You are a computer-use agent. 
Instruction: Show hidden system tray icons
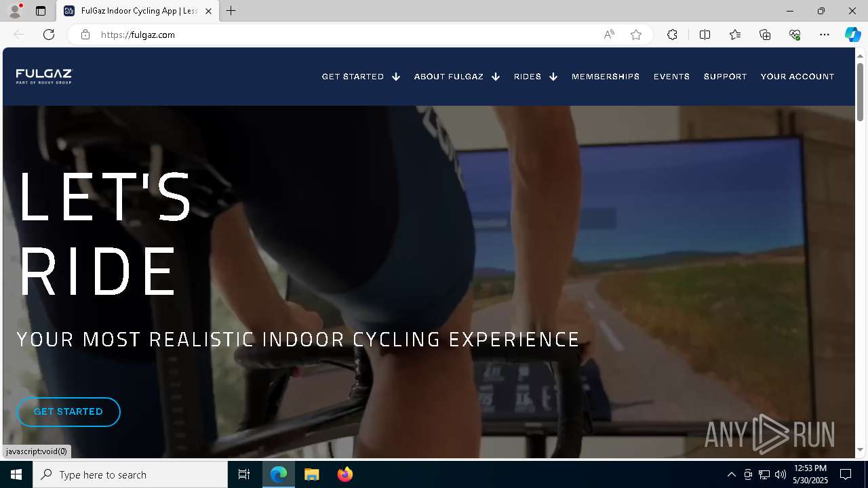tap(731, 474)
